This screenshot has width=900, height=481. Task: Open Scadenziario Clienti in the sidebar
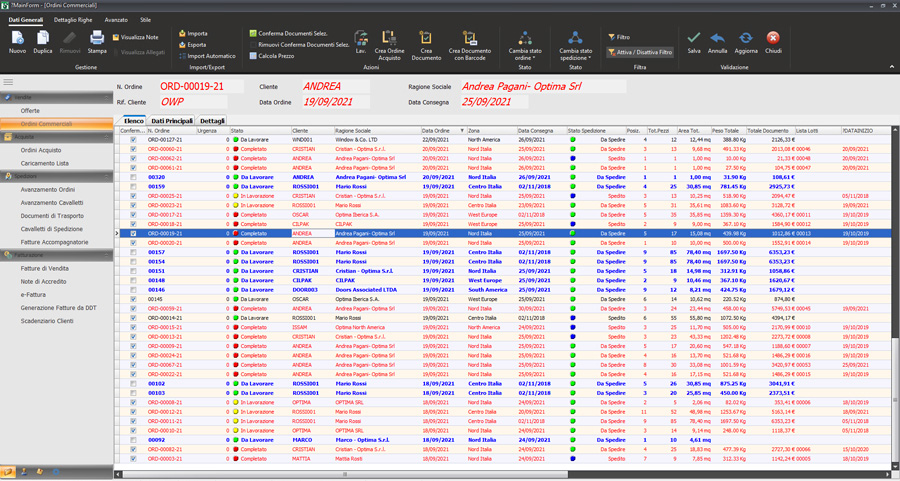point(47,321)
